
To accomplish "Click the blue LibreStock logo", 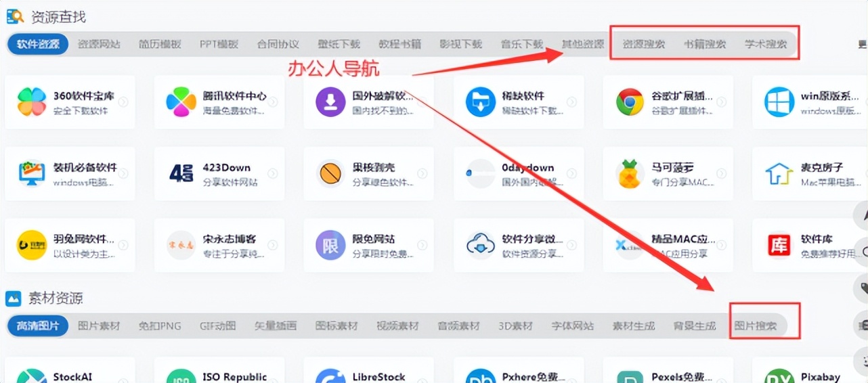I will tap(330, 376).
